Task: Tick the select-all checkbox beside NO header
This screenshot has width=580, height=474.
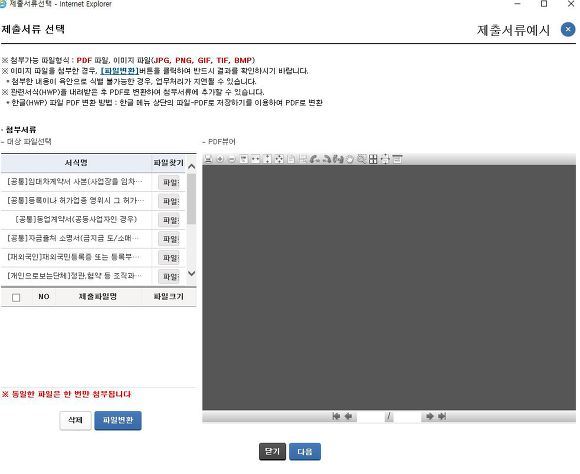Action: (x=16, y=297)
